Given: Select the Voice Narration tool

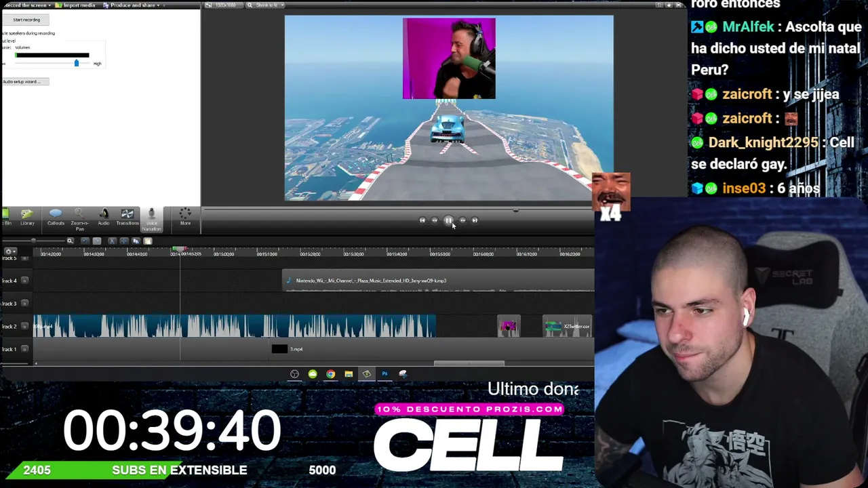Looking at the screenshot, I should coord(151,219).
